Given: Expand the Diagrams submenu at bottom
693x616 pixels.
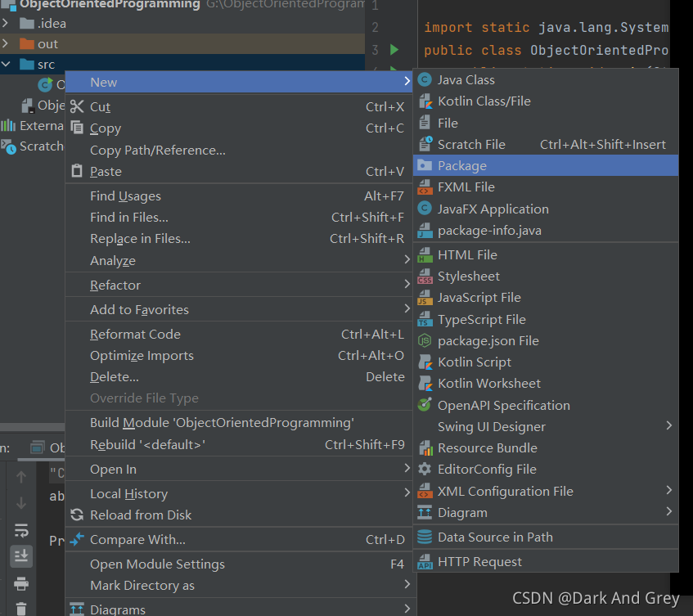Looking at the screenshot, I should (239, 609).
